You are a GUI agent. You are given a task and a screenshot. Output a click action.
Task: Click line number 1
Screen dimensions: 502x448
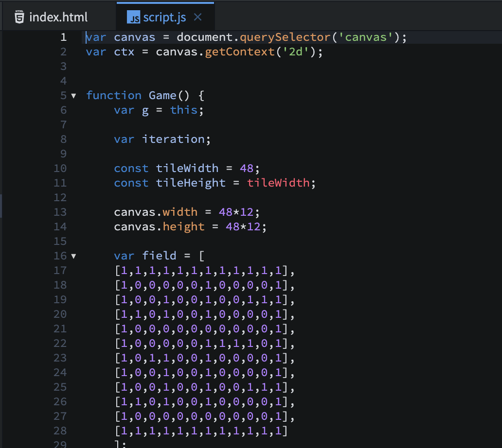pyautogui.click(x=64, y=37)
